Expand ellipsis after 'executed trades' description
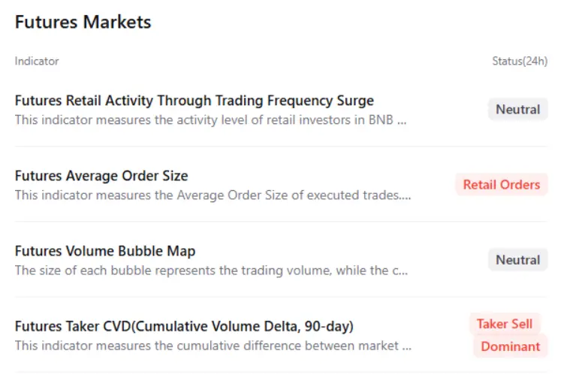 (406, 196)
